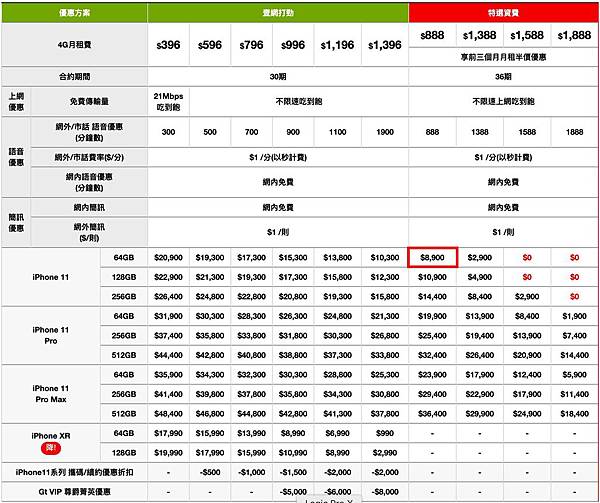Select the 1900 voice minutes cell

385,132
